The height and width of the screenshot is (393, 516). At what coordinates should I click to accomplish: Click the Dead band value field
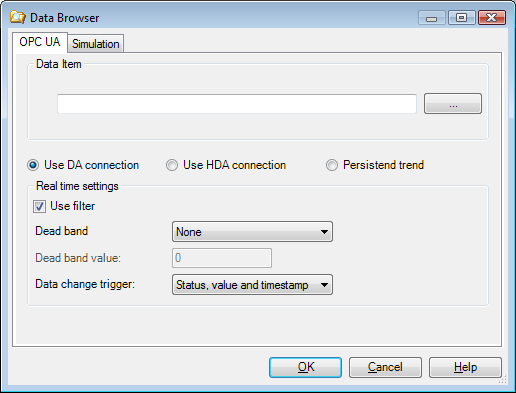[x=222, y=258]
